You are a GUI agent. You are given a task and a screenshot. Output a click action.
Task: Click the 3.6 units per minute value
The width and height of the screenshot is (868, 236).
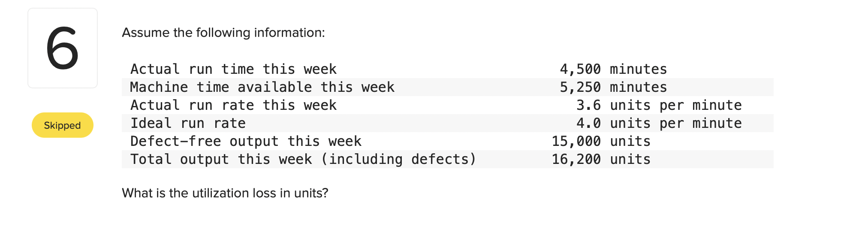(x=659, y=105)
